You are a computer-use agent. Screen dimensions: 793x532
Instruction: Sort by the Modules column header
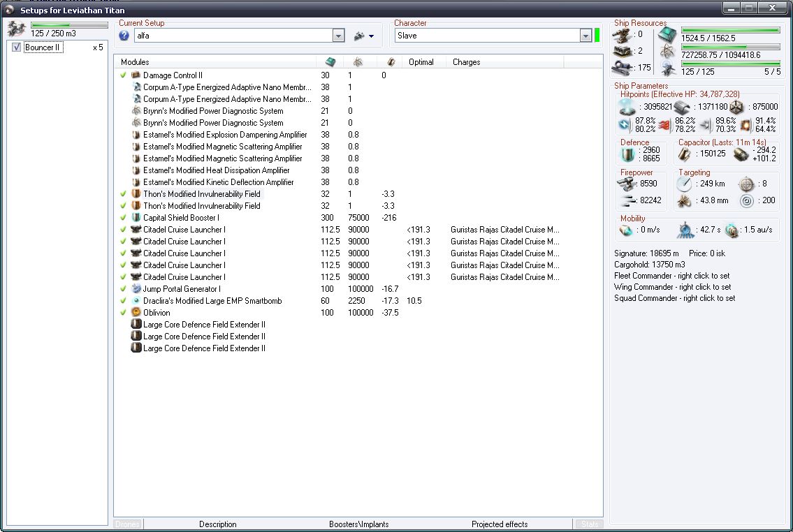point(215,61)
